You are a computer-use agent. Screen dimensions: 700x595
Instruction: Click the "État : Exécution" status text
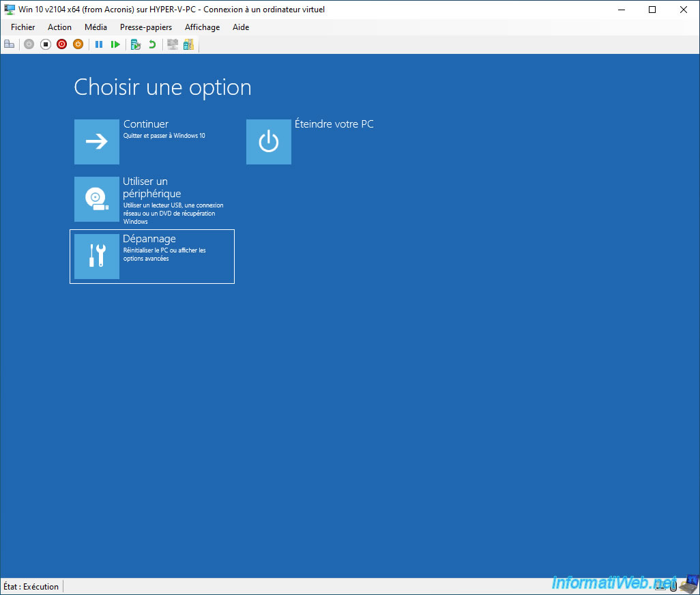click(x=31, y=587)
